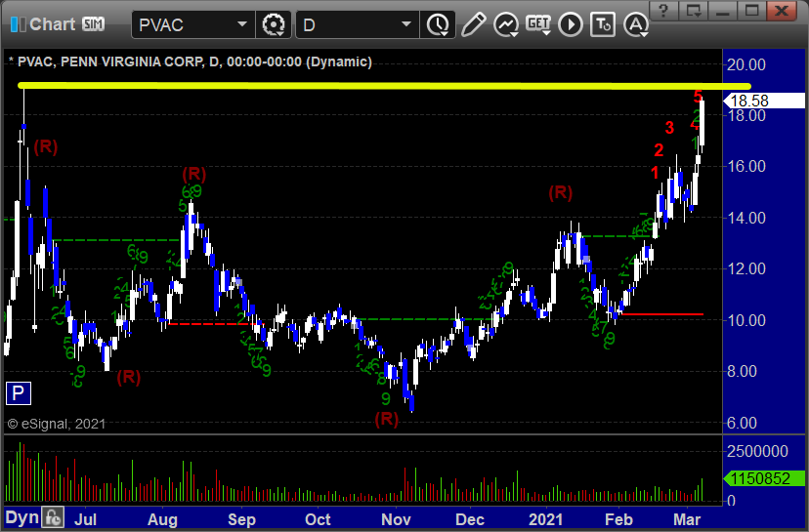Click the question mark help button
Screen dimensions: 809x532
[x=663, y=11]
